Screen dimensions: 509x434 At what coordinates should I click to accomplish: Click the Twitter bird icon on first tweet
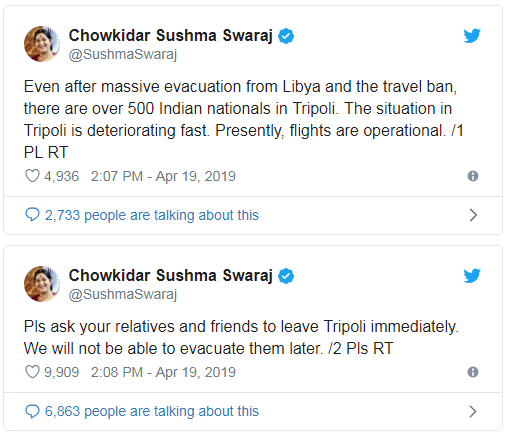pyautogui.click(x=472, y=35)
